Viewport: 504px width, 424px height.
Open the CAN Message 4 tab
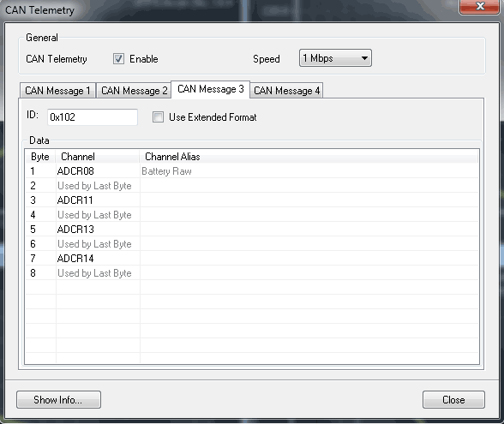(286, 91)
